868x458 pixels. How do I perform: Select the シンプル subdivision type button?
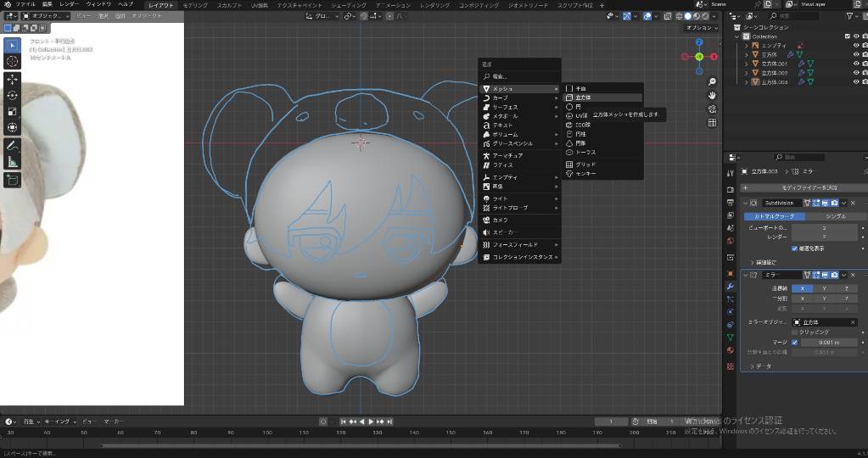[835, 216]
